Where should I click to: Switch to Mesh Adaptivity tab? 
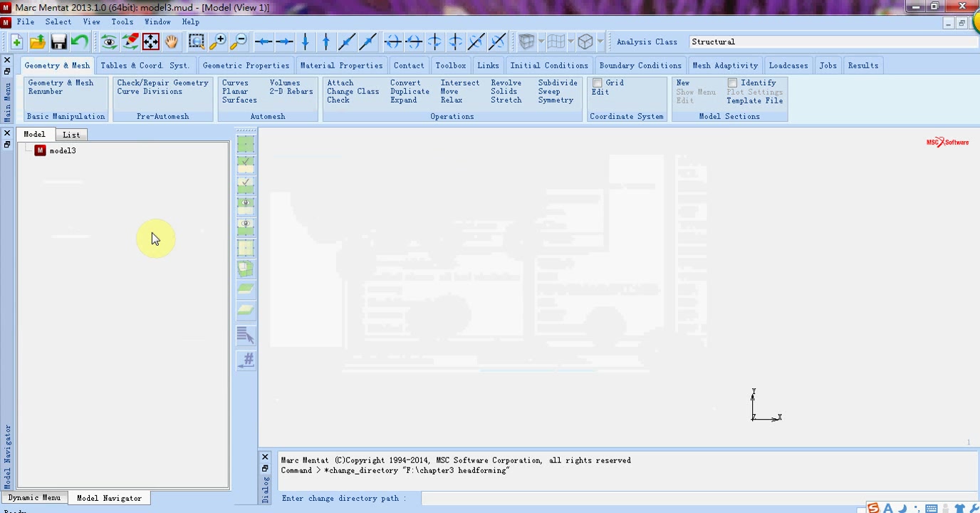click(725, 66)
